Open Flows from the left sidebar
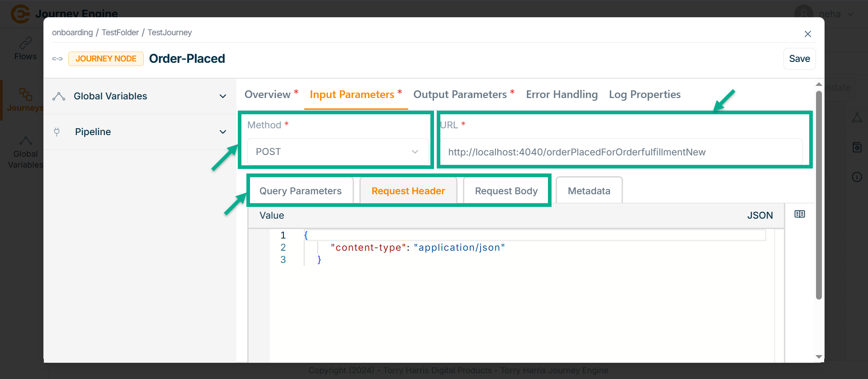The image size is (868, 379). click(25, 49)
